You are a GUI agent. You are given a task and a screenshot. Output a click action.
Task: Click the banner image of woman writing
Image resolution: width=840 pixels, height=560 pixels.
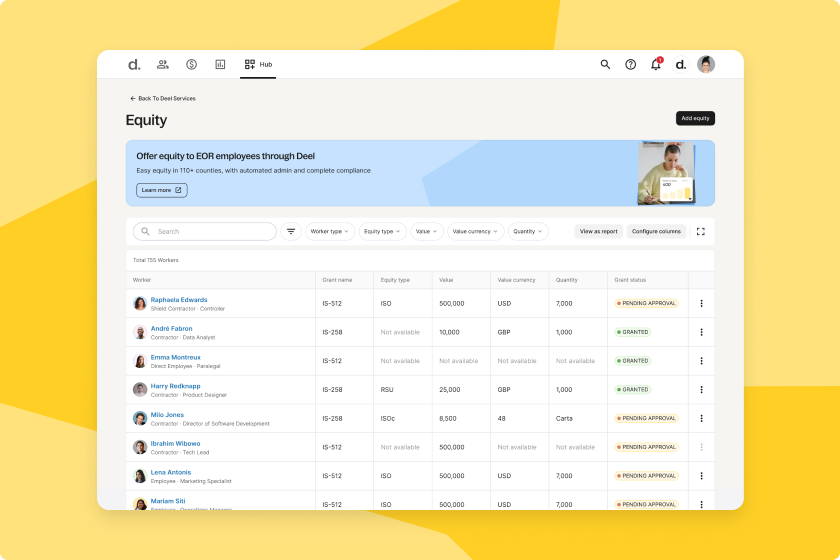[666, 173]
